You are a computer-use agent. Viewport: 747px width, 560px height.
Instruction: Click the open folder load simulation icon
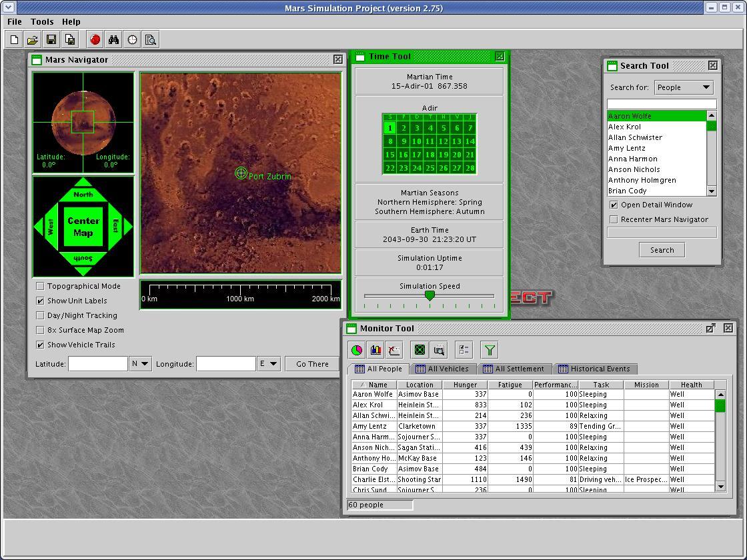click(x=33, y=40)
